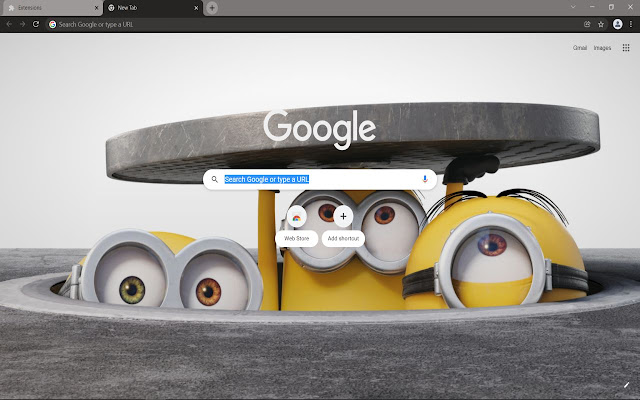The image size is (640, 400).
Task: Focus the browser address bar
Action: 314,24
